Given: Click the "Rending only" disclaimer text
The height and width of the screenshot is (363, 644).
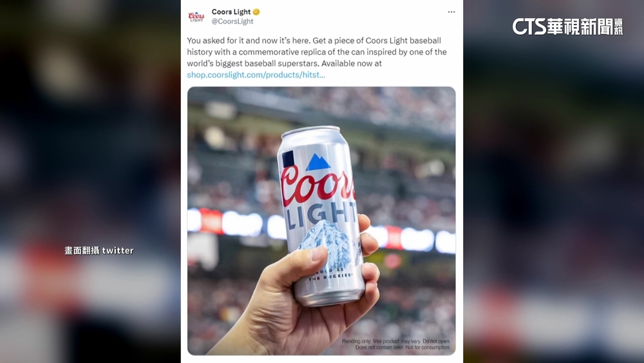Looking at the screenshot, I should 396,344.
